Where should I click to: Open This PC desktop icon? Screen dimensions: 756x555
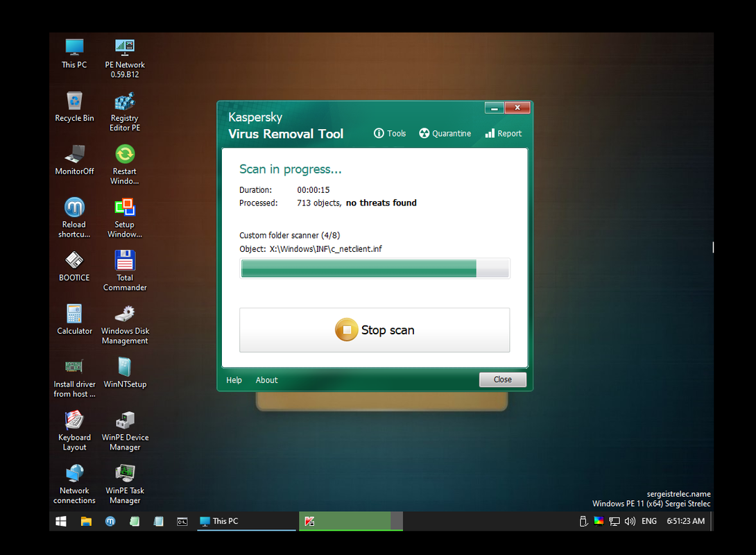pyautogui.click(x=74, y=53)
